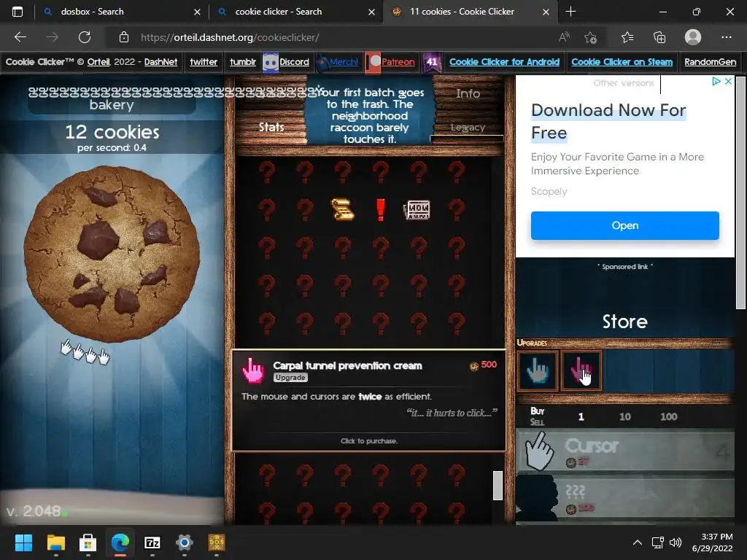Select the locked ??? building in store
Screen dimensions: 747x560
(625, 499)
